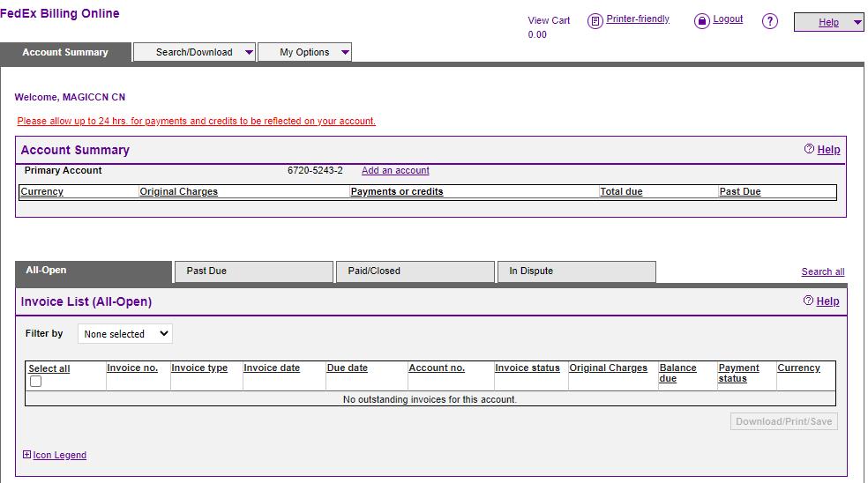Click the Printer-friendly link
The image size is (868, 483).
click(638, 19)
